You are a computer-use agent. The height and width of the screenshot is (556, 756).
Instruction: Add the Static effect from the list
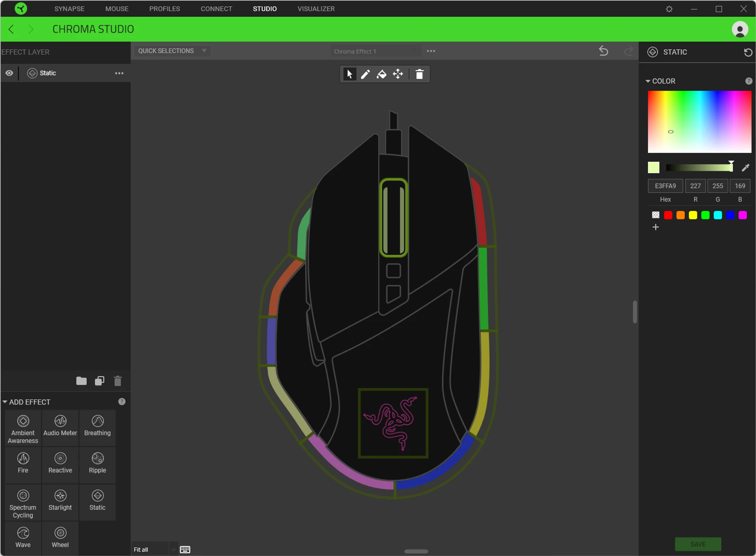pos(97,502)
